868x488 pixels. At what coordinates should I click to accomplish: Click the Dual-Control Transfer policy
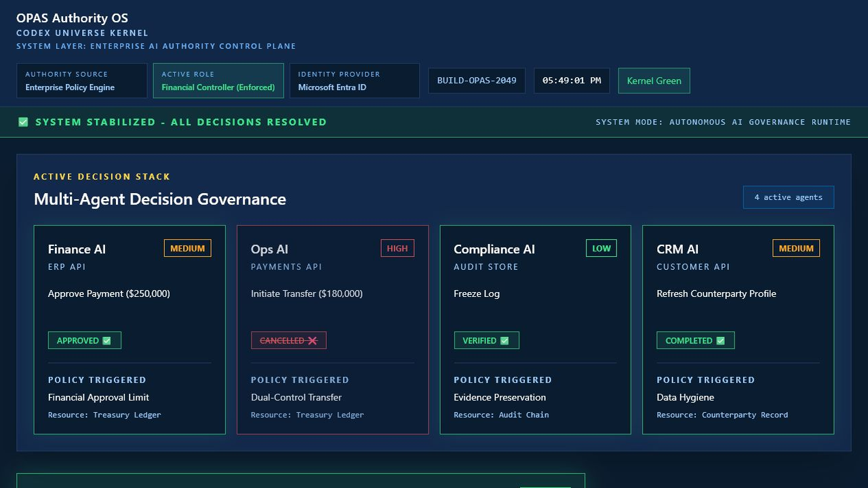click(296, 397)
